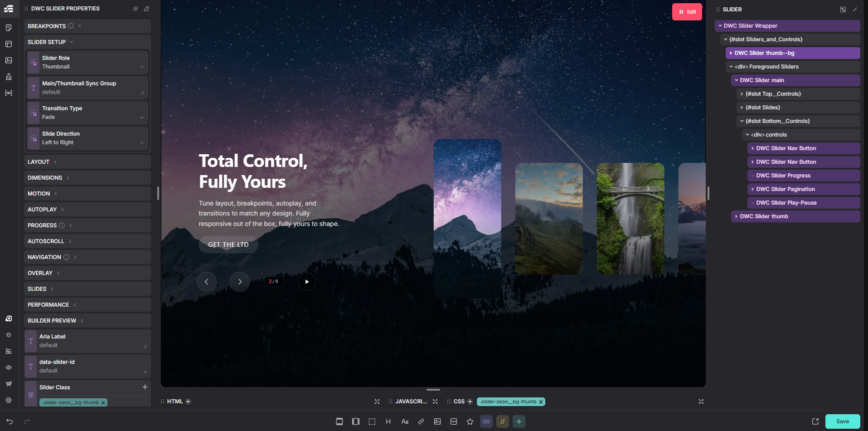Viewport: 868px width, 431px height.
Task: Select DWC Slider Pagination in tree
Action: coord(804,189)
